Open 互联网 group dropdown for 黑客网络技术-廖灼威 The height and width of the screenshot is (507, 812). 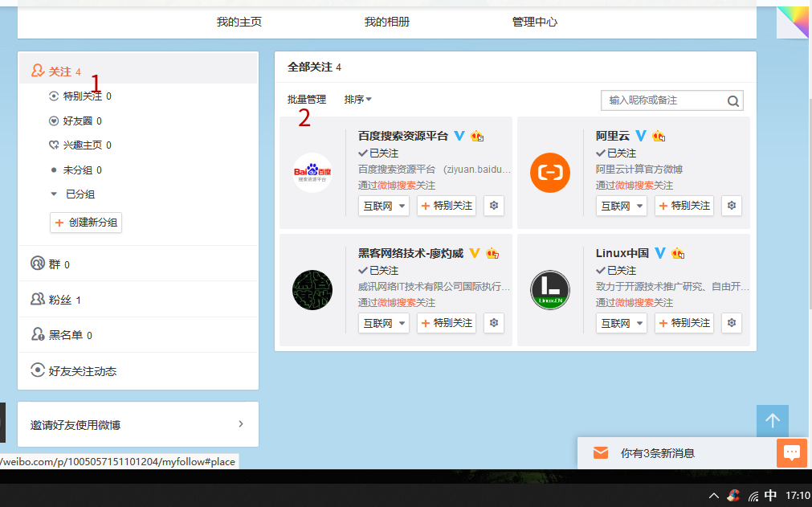384,323
